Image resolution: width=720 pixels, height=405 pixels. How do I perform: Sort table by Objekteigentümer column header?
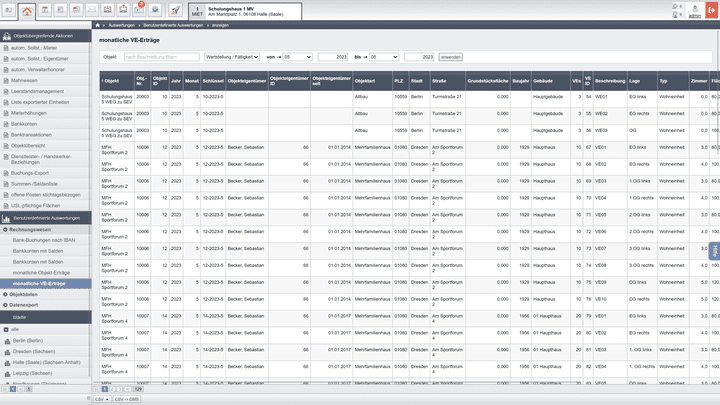[x=243, y=80]
